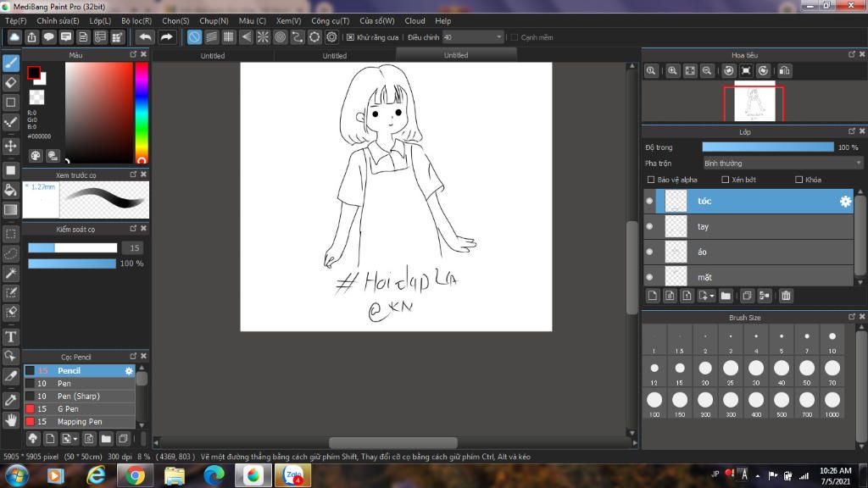This screenshot has height=488, width=868.
Task: Zoom in on the Navigator panel
Action: (x=672, y=71)
